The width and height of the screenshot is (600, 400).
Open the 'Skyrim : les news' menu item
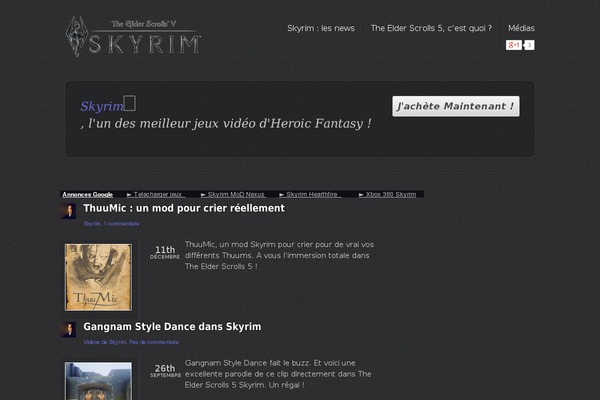coord(321,28)
